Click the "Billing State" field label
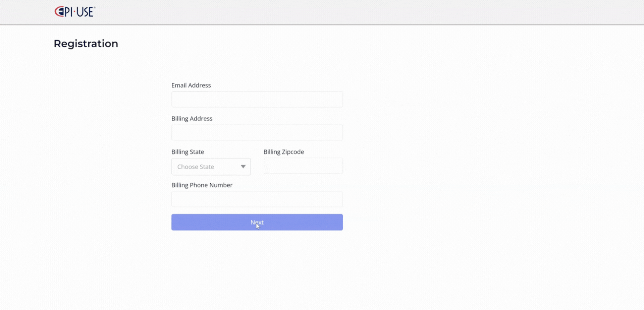Viewport: 644px width, 310px height. click(187, 152)
